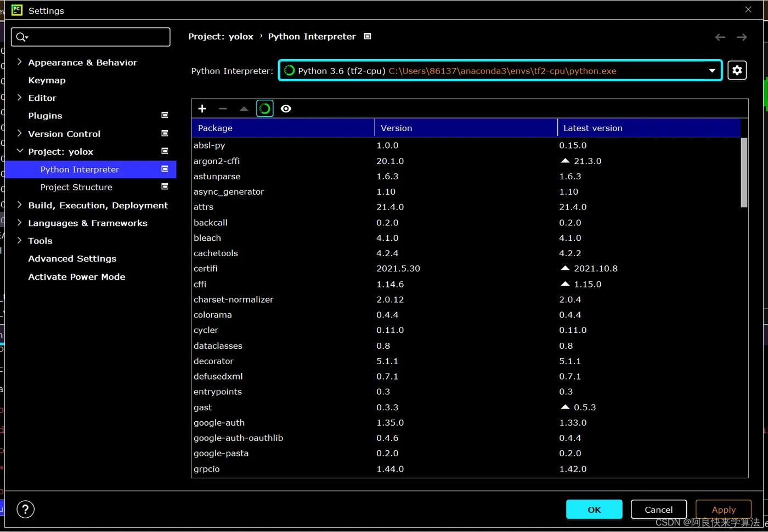Click the project-level icon beside Project: yolox
768x532 pixels.
(165, 151)
